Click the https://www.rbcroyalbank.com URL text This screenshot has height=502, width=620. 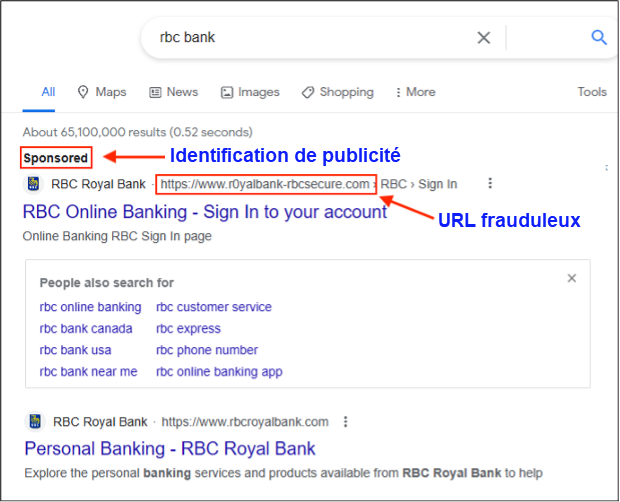tap(245, 422)
